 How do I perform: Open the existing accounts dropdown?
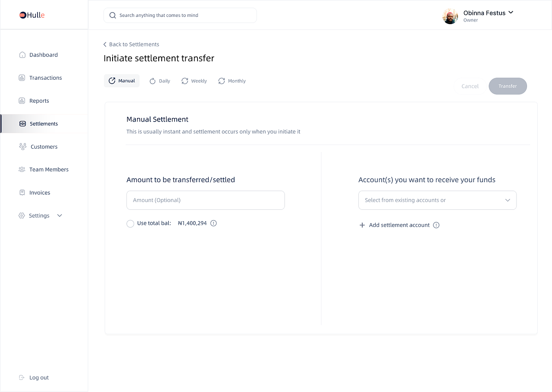[507, 200]
